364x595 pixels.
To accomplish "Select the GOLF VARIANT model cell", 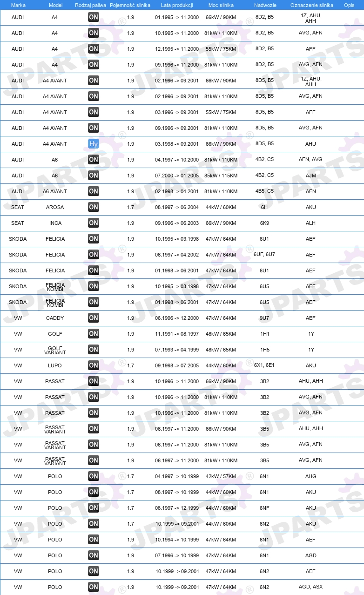I will tap(55, 350).
